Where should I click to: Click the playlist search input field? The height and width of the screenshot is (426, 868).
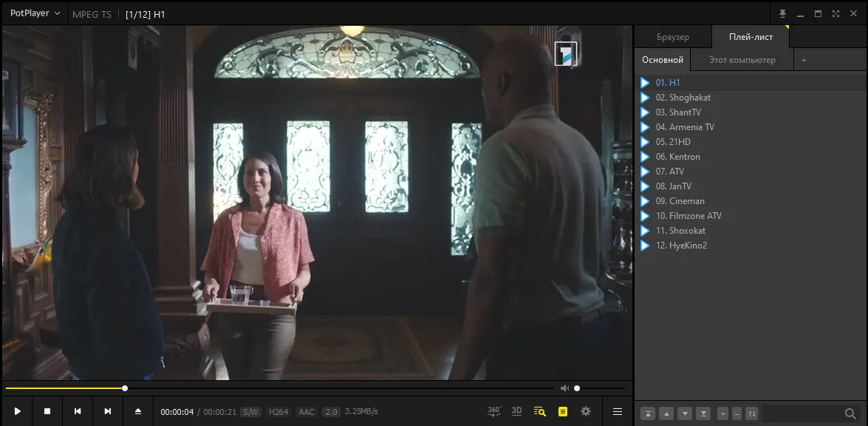(802, 413)
